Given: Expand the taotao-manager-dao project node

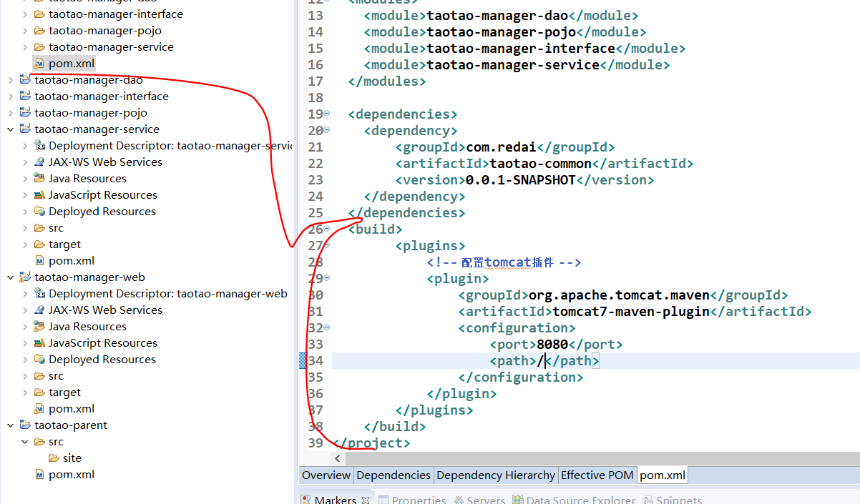Looking at the screenshot, I should pyautogui.click(x=10, y=80).
